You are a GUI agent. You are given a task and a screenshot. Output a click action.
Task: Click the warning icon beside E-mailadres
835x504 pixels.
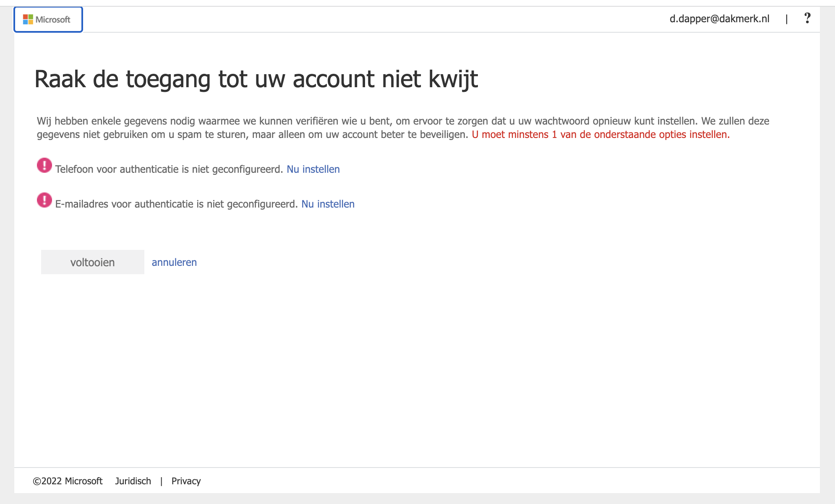click(44, 200)
